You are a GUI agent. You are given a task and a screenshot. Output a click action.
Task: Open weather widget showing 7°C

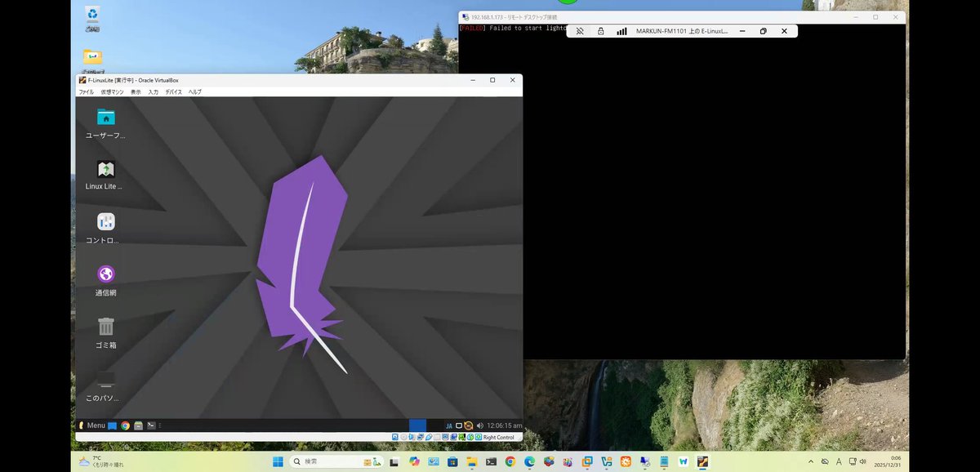point(101,461)
